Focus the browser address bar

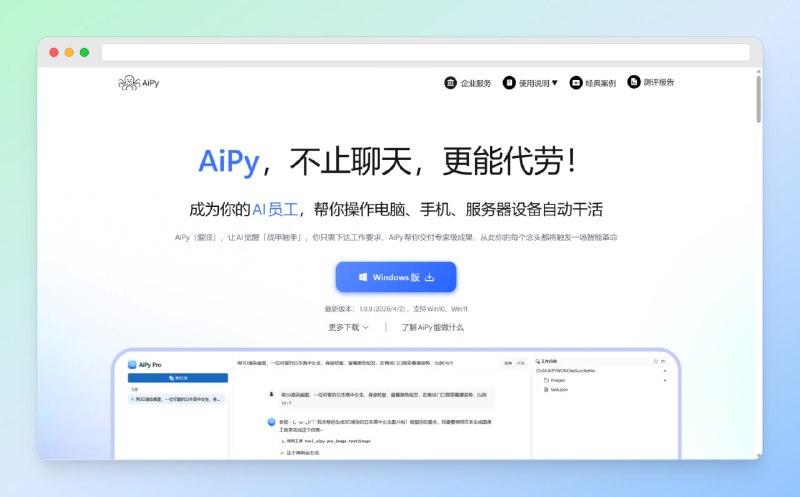[426, 52]
